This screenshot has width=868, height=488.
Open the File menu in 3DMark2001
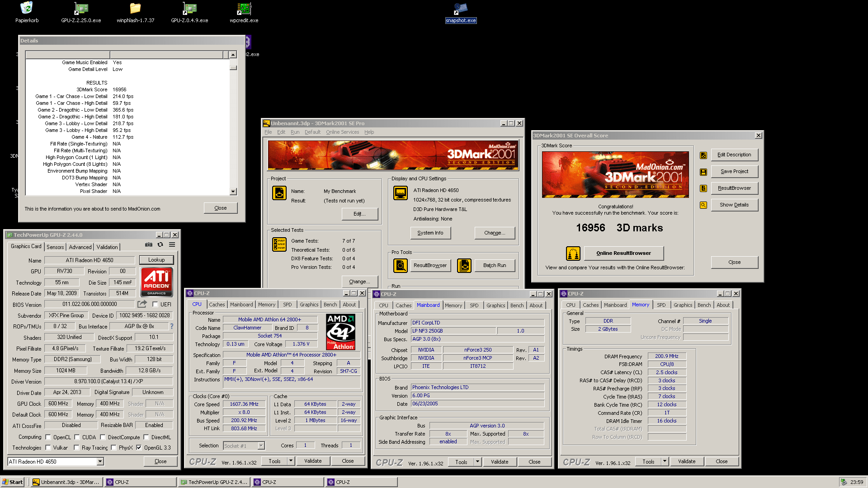[x=268, y=132]
